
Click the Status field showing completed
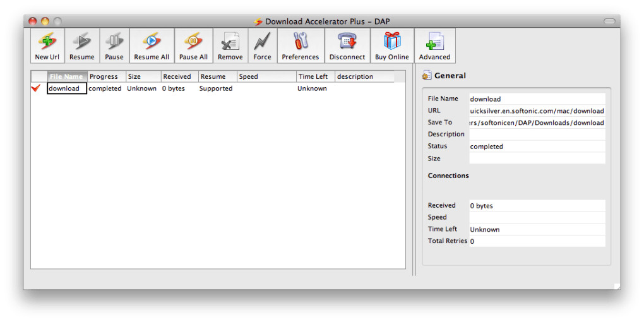pyautogui.click(x=537, y=146)
